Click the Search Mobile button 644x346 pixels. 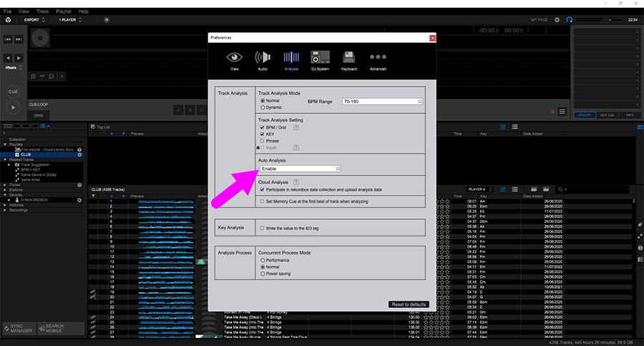(x=61, y=328)
